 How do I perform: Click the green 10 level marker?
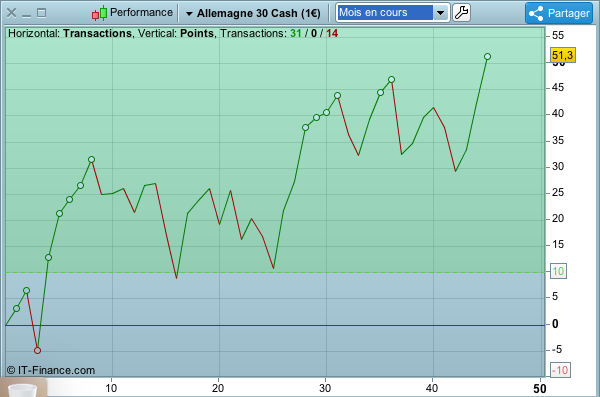(558, 271)
